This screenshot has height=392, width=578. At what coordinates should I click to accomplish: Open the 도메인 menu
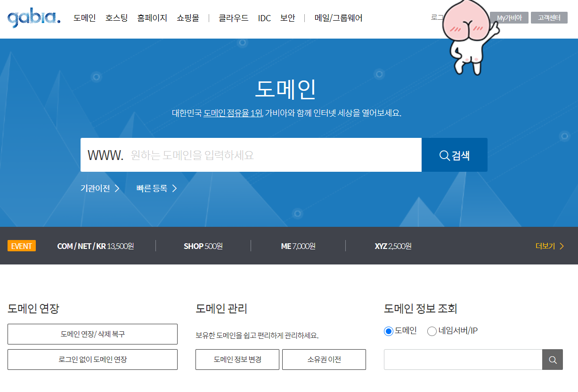point(85,18)
